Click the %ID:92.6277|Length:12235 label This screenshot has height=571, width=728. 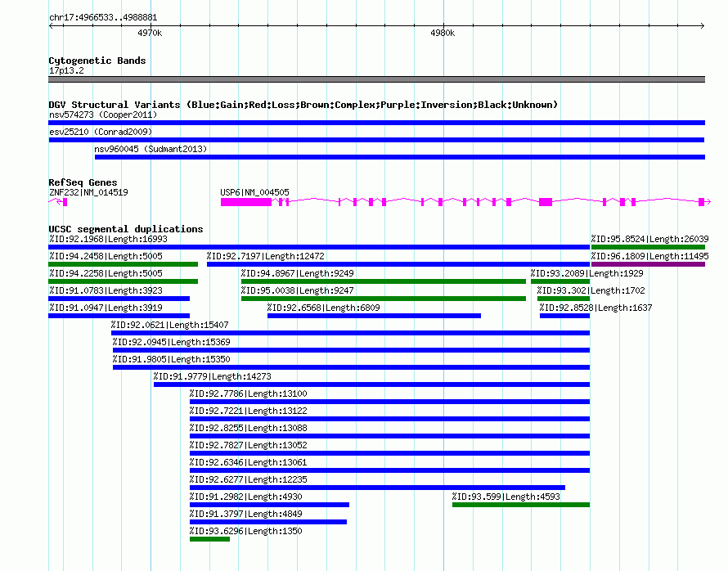(249, 479)
